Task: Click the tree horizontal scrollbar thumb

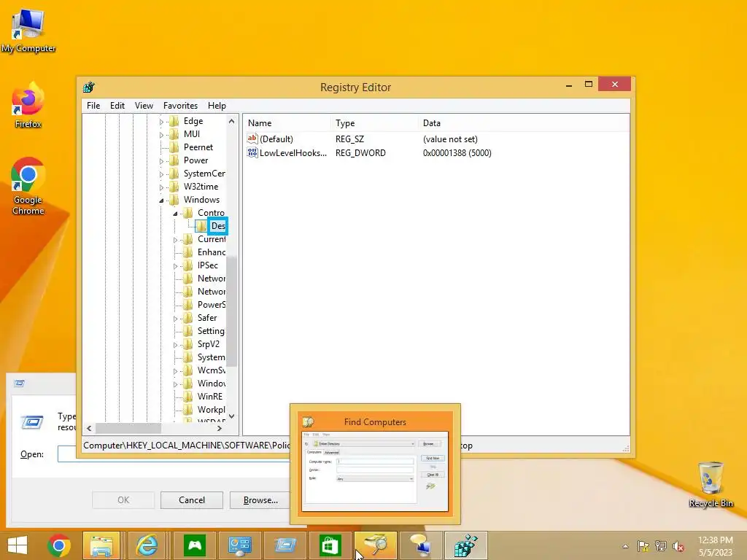Action: (x=128, y=428)
